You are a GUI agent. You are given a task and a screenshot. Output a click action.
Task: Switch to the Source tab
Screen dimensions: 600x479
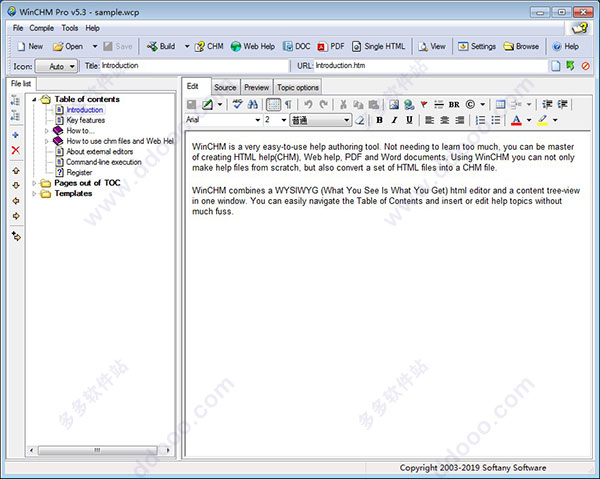pyautogui.click(x=225, y=87)
